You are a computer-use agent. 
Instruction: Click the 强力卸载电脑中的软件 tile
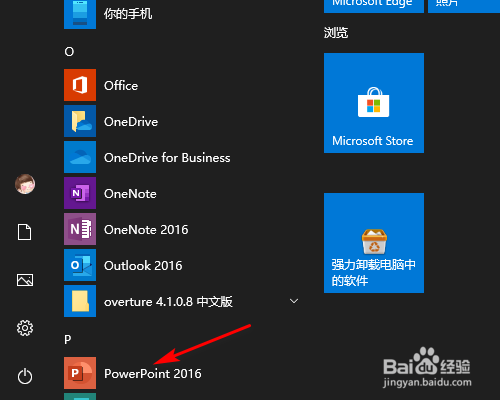coord(374,243)
